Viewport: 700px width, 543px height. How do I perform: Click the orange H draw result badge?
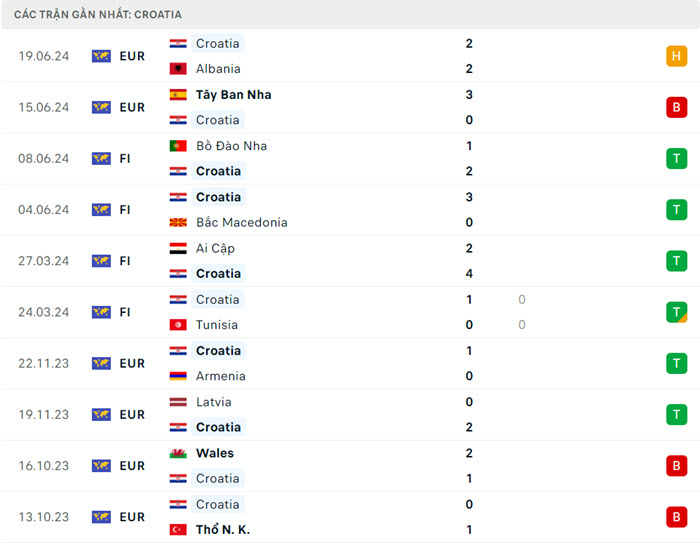677,56
